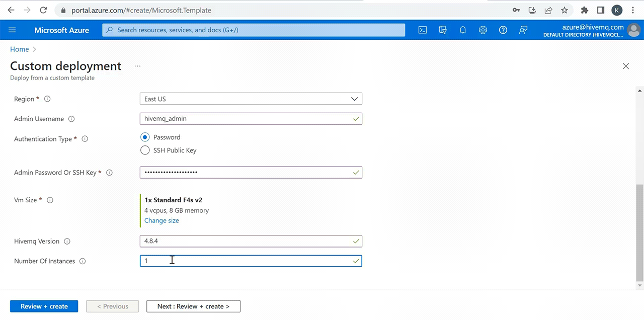Click the browser Back arrow
Image resolution: width=644 pixels, height=320 pixels.
(x=11, y=10)
